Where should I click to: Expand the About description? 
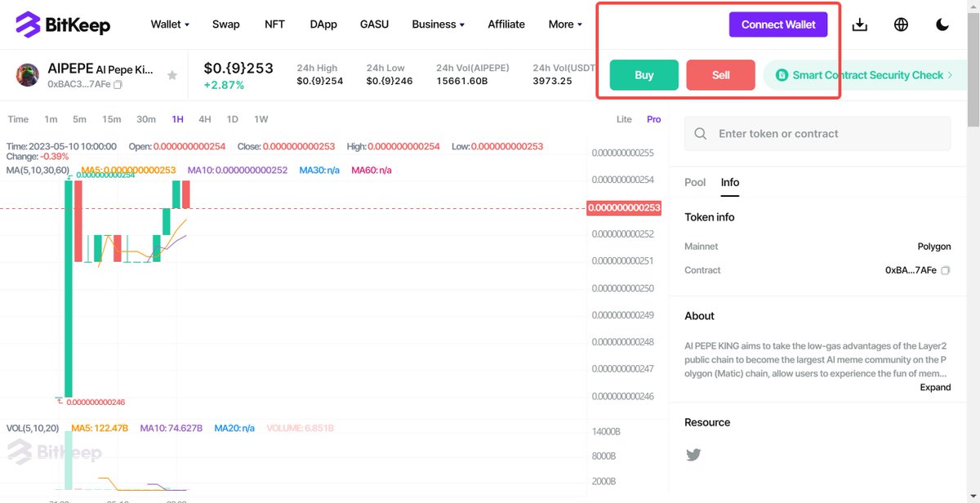[x=935, y=387]
